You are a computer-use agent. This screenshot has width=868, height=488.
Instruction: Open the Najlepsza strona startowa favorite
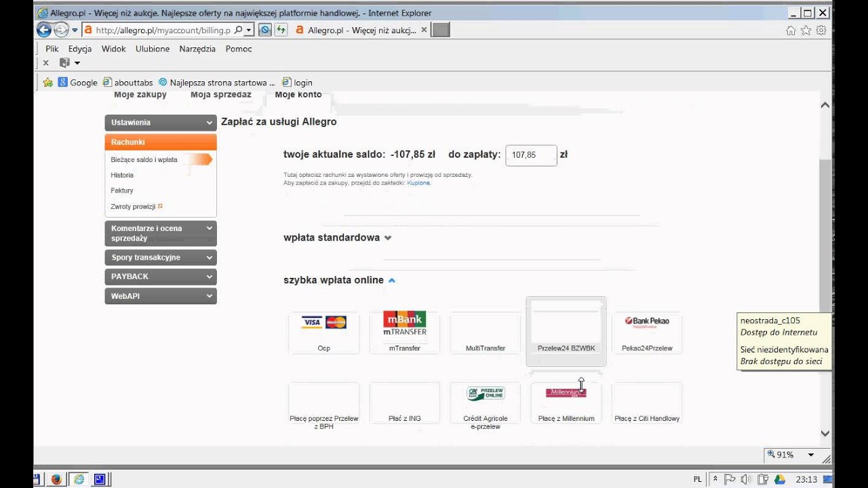tap(217, 83)
